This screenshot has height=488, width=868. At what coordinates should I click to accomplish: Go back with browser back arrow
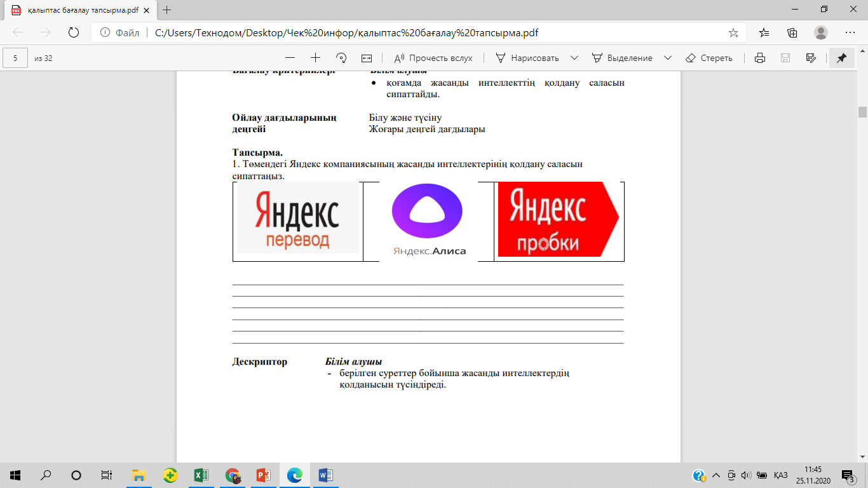(x=18, y=32)
